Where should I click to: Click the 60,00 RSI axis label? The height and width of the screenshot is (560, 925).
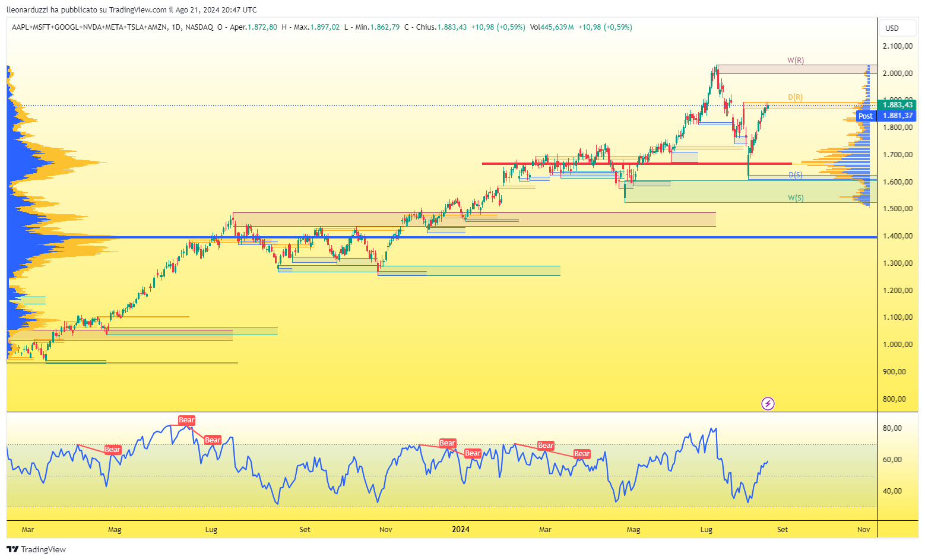(x=893, y=460)
